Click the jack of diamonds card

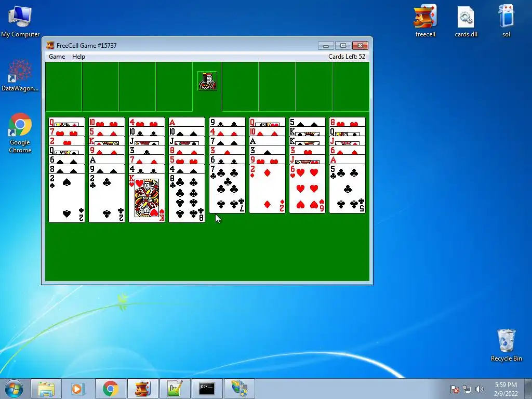pos(347,141)
